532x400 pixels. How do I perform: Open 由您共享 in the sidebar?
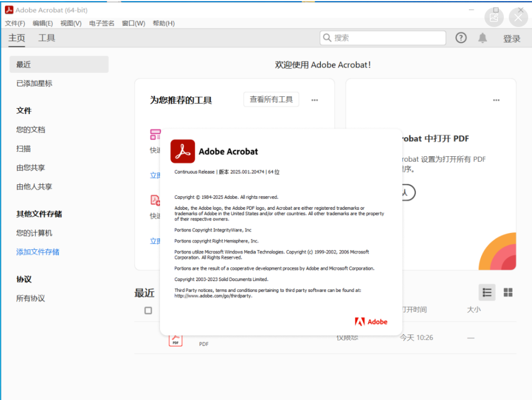30,168
